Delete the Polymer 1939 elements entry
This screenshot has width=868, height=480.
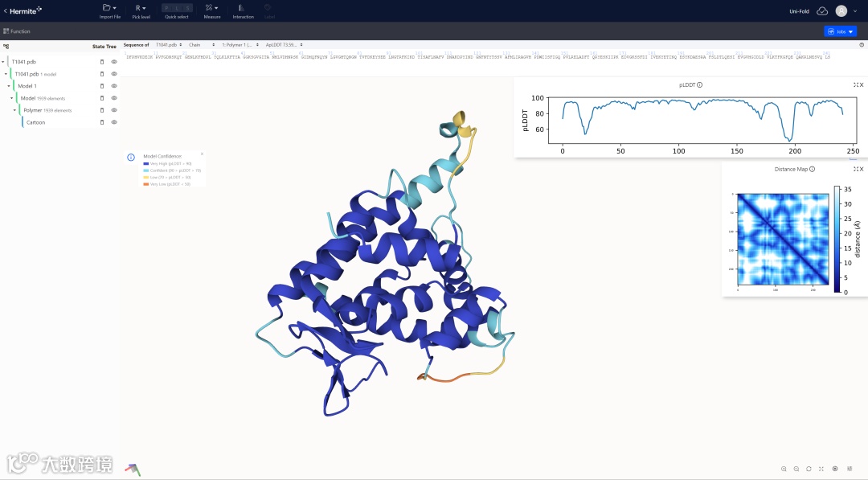point(102,111)
